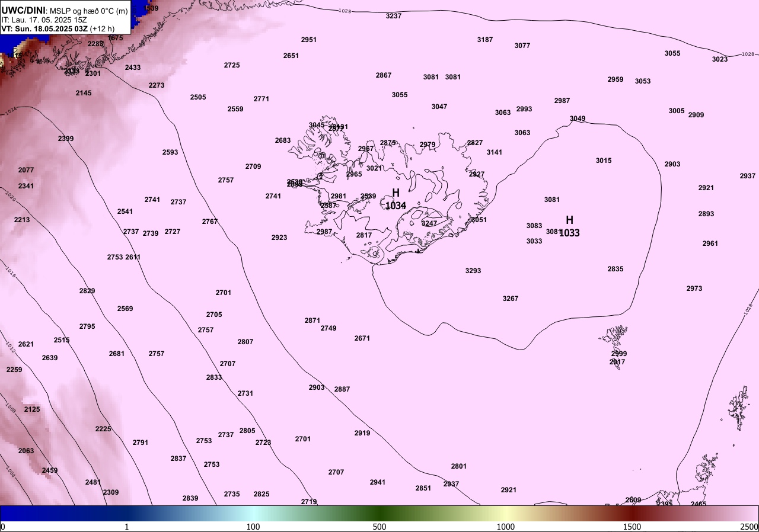Click the 2725 height value
Viewport: 759px width, 532px height.
232,65
